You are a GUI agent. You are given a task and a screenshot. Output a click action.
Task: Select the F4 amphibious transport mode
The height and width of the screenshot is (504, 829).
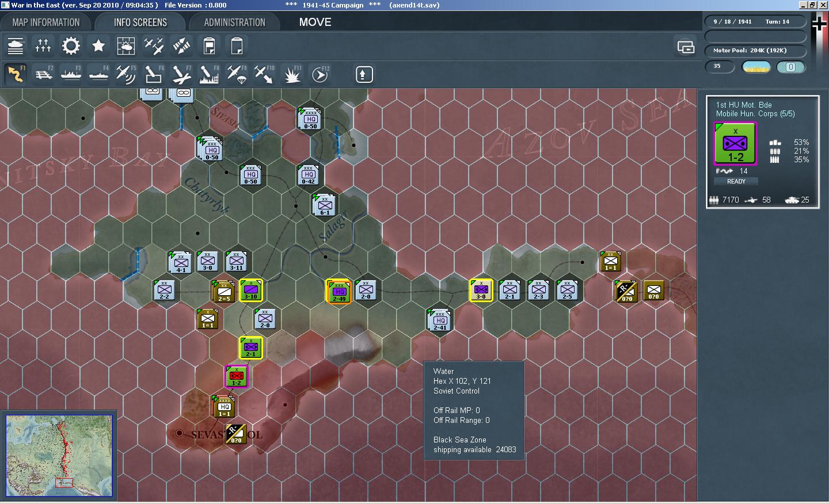pos(98,74)
